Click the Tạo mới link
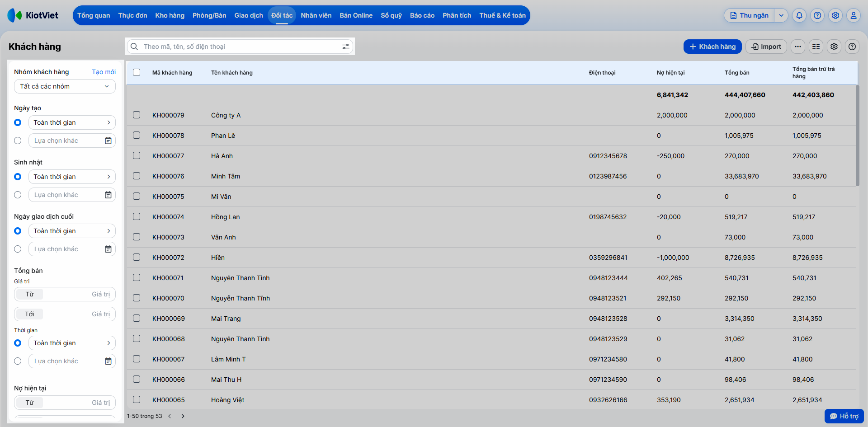The height and width of the screenshot is (427, 868). coord(104,72)
